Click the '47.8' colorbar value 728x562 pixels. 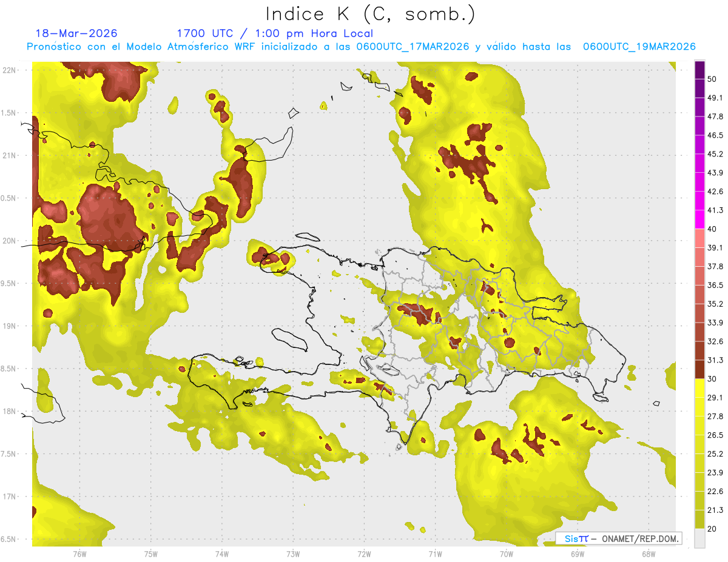coord(715,116)
